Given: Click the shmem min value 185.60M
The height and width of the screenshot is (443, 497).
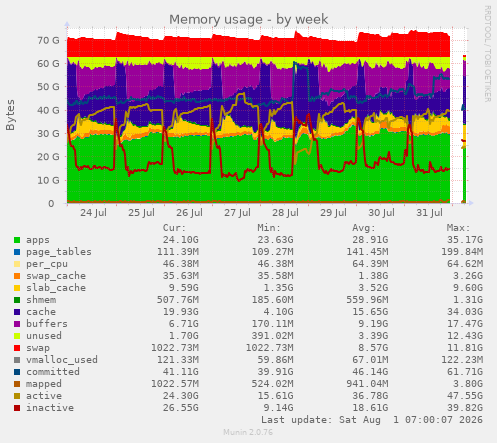Looking at the screenshot, I should coord(272,300).
